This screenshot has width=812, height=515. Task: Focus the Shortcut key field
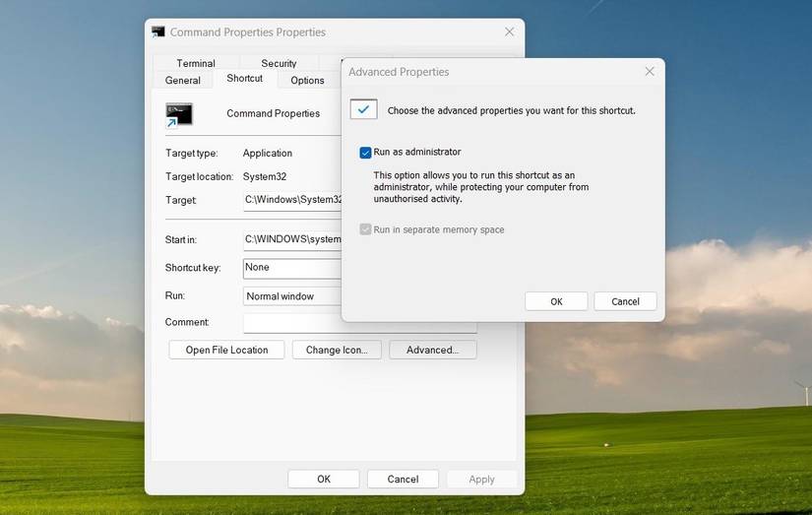[291, 268]
